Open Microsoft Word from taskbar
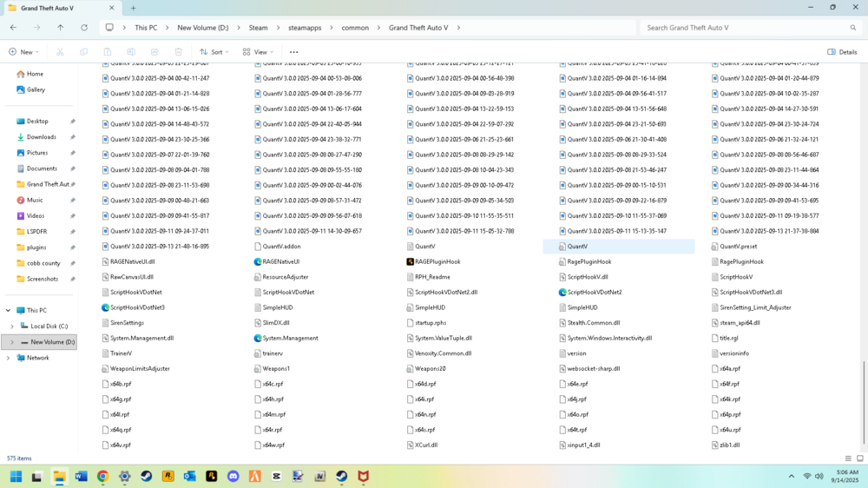Image resolution: width=868 pixels, height=488 pixels. pyautogui.click(x=82, y=477)
